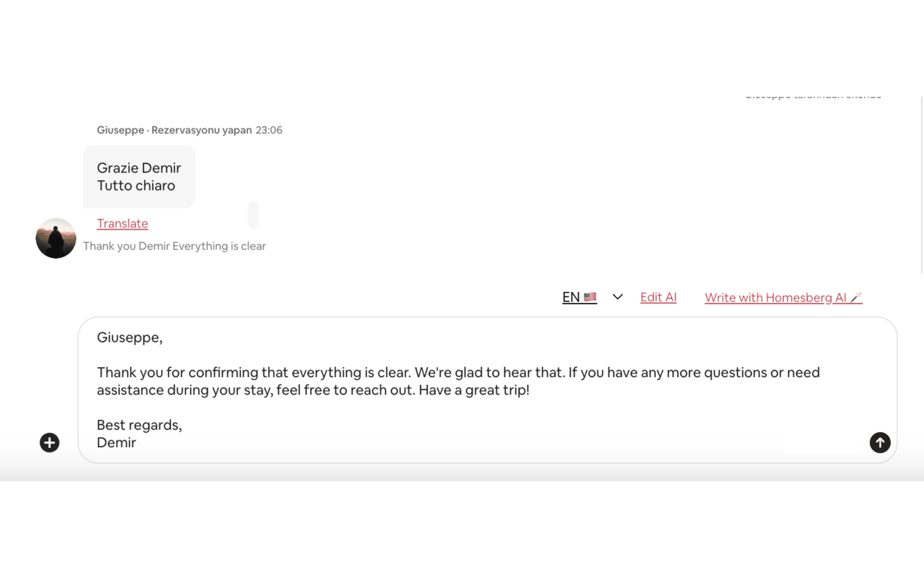This screenshot has height=578, width=924.
Task: Click the translated text 'Thank you Demir Everything is clear'
Action: pos(174,246)
